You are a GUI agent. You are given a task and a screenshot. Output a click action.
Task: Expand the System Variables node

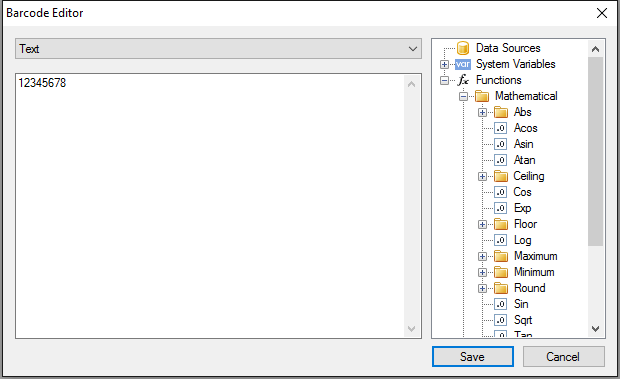point(444,64)
